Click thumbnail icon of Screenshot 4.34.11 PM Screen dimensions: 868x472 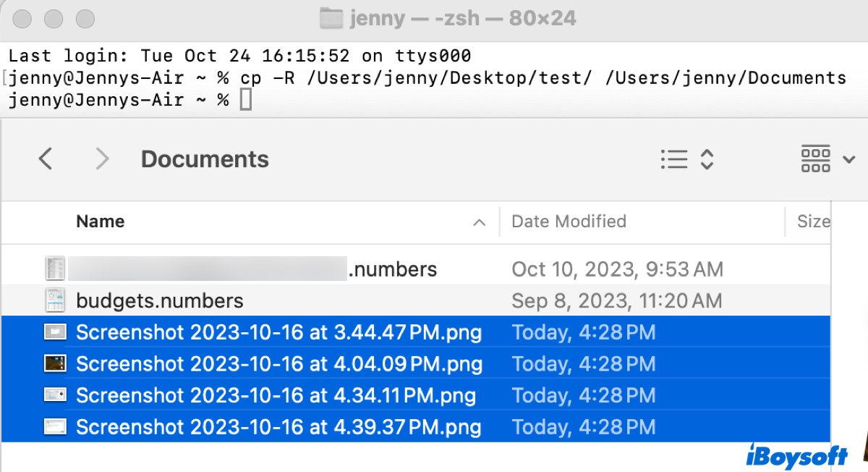[x=55, y=395]
